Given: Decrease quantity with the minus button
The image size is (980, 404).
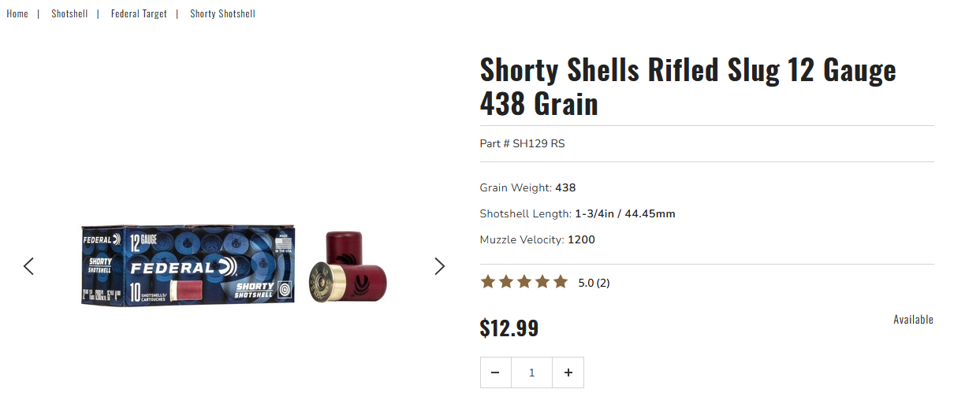Looking at the screenshot, I should click(495, 372).
